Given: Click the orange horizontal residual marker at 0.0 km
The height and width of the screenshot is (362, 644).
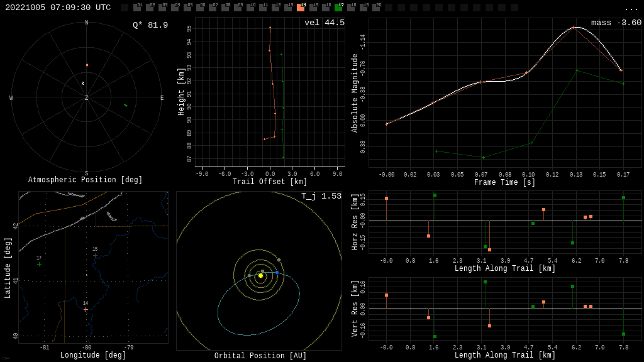Looking at the screenshot, I should [387, 198].
